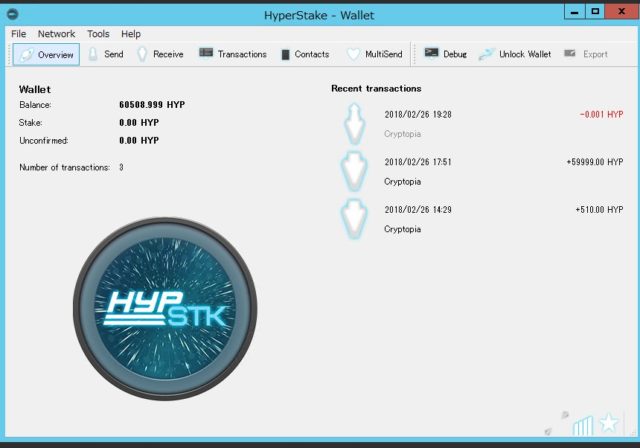Open the MultiSend feature
Viewport: 640px width, 448px height.
(374, 54)
